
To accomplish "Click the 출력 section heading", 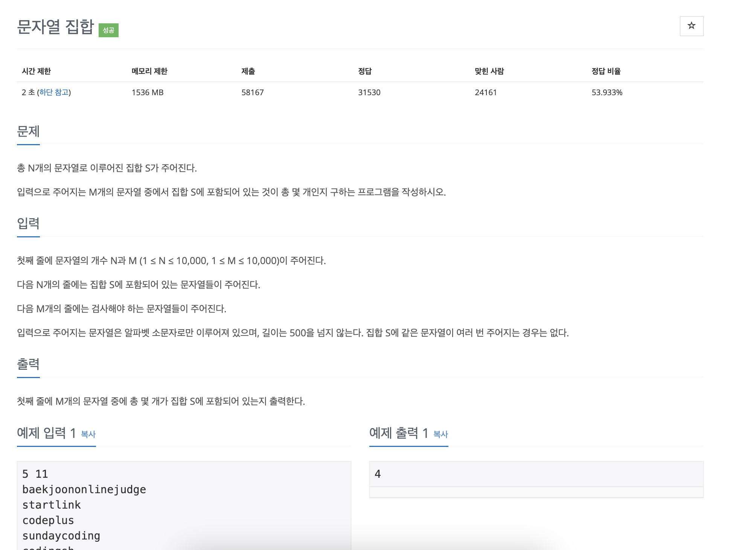I will pos(28,364).
